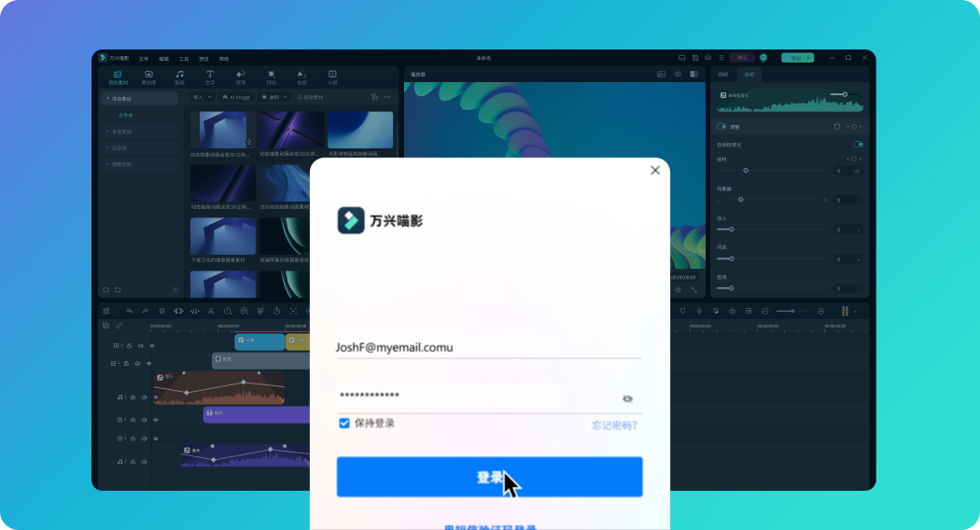Click the 忘记密码? link
Viewport: 980px width, 530px height.
[614, 425]
